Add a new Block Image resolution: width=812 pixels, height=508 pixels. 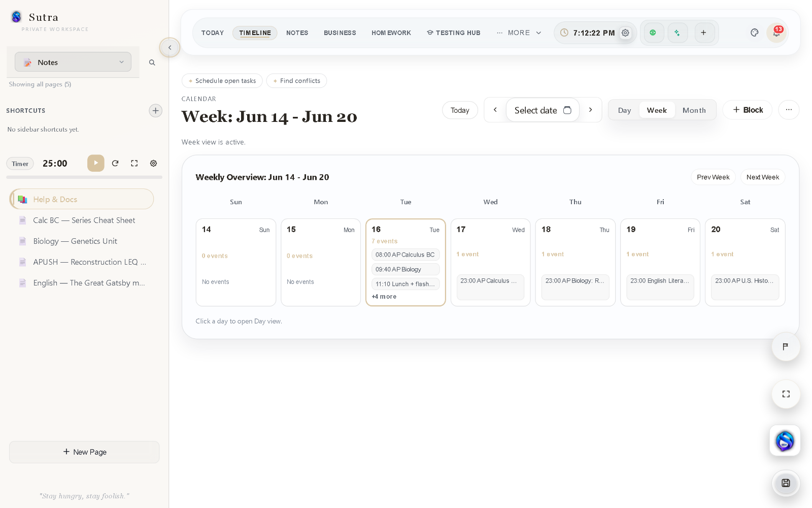(748, 110)
